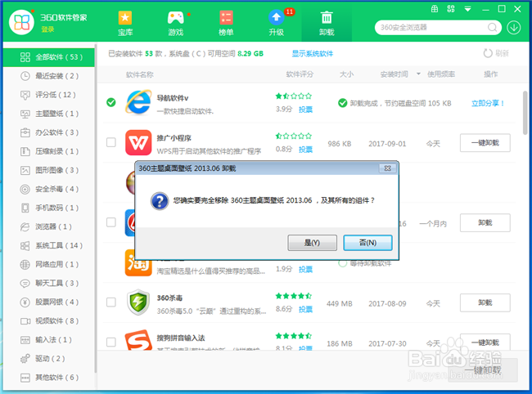Viewport: 532px width, 394px height.
Task: Click 一键卸载 for 搜狗拼音输入法
Action: coord(485,343)
